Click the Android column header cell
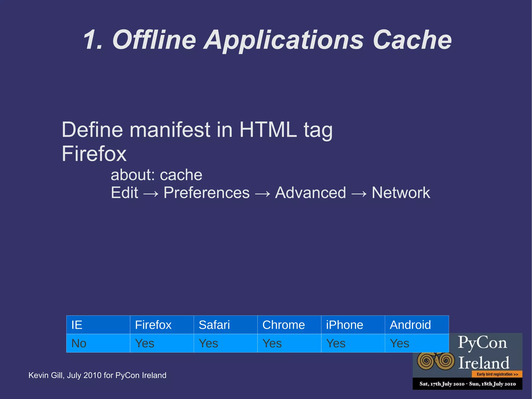This screenshot has height=399, width=532. 416,325
